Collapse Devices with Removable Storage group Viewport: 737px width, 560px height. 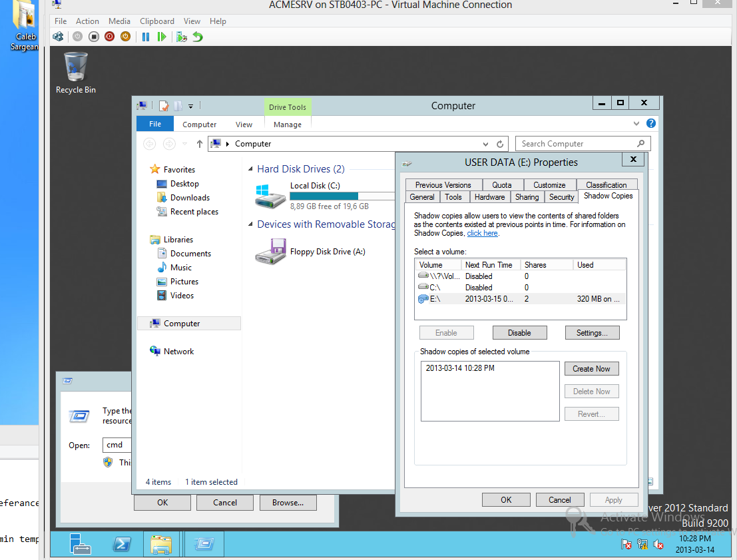coord(250,224)
